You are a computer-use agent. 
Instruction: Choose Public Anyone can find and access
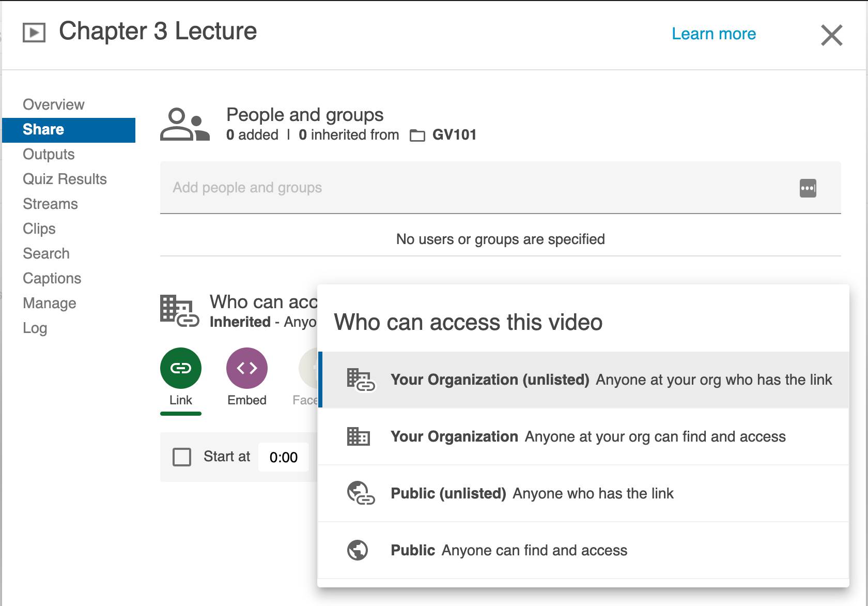[x=509, y=550]
